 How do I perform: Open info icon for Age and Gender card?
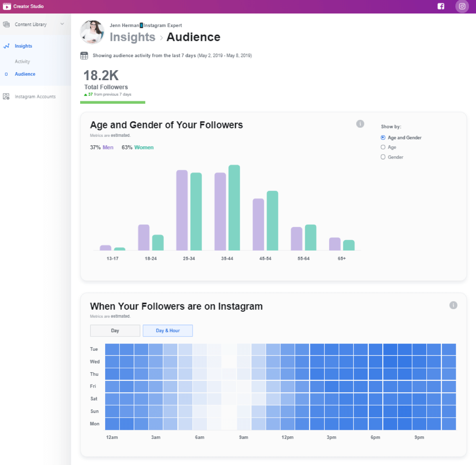(360, 124)
